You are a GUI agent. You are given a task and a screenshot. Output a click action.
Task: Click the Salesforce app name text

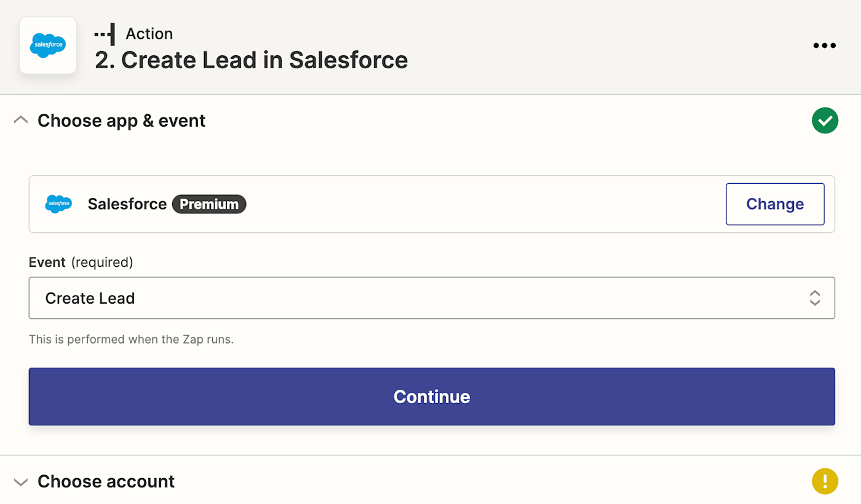[x=127, y=204]
